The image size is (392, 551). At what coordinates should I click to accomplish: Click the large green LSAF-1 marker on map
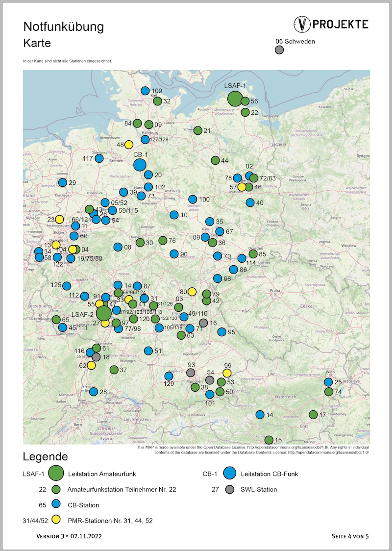click(x=235, y=98)
